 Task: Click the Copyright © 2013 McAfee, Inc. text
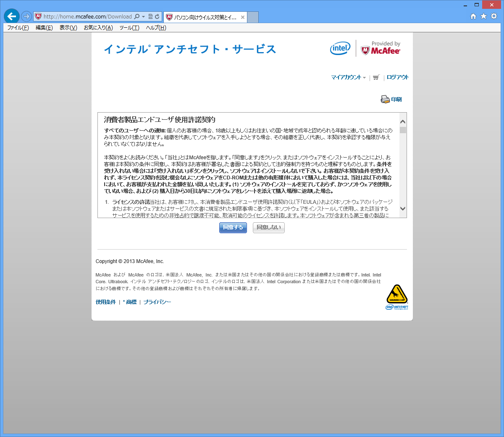pos(130,261)
